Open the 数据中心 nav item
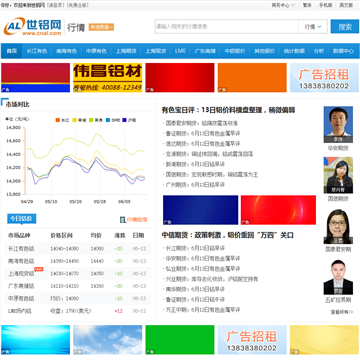This screenshot has width=360, height=360. 343,51
